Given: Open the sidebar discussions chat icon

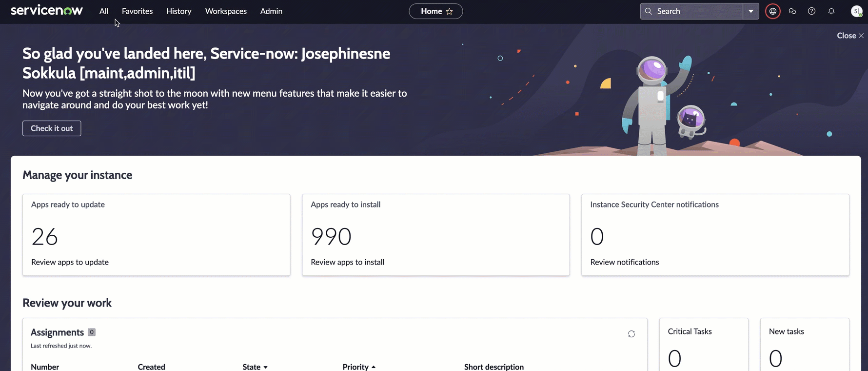Looking at the screenshot, I should pyautogui.click(x=792, y=11).
